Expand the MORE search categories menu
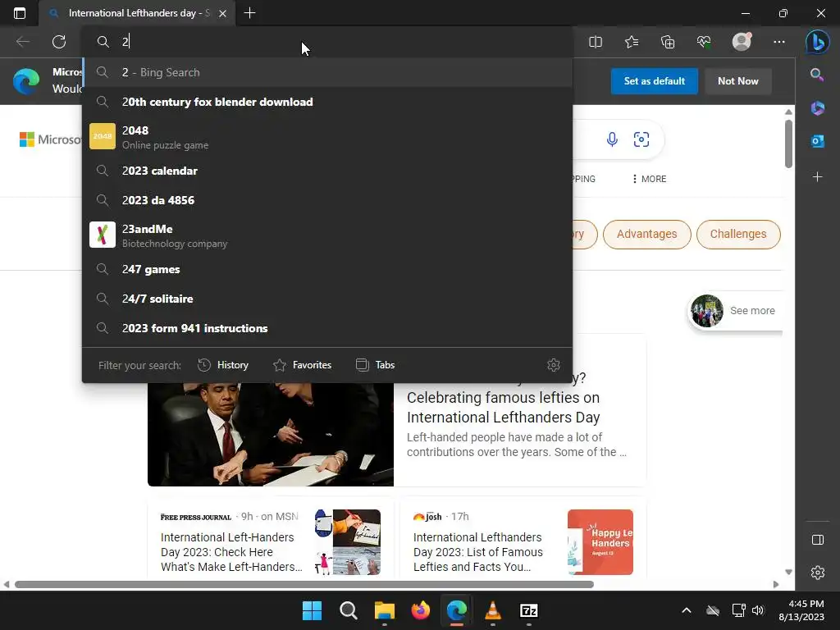Viewport: 840px width, 630px height. [x=650, y=179]
